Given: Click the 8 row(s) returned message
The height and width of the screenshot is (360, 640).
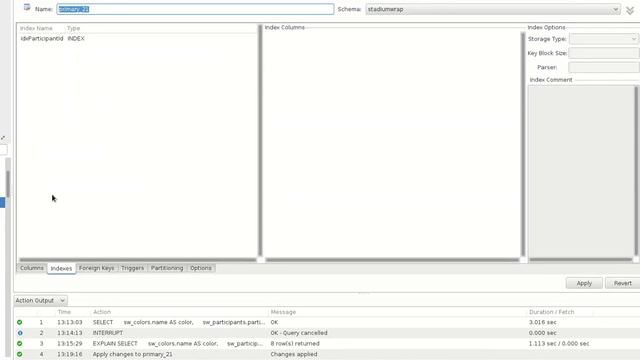Looking at the screenshot, I should pyautogui.click(x=295, y=343).
